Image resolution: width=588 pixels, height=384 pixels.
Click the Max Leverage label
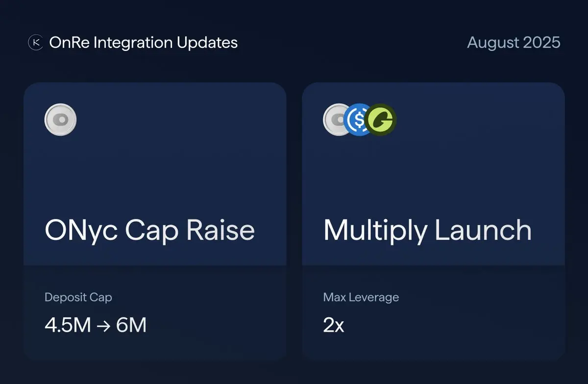[361, 297]
